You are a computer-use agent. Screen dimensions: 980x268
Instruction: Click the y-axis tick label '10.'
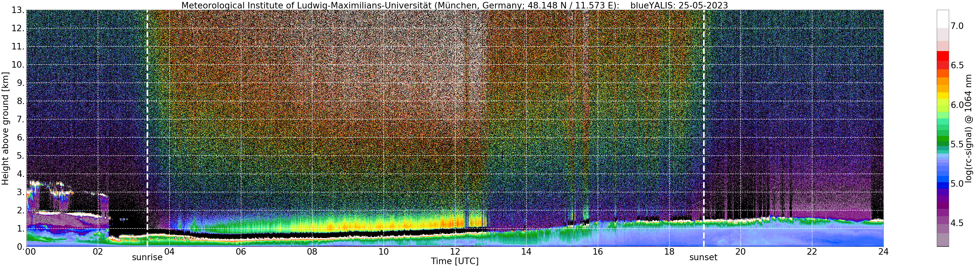coord(18,65)
